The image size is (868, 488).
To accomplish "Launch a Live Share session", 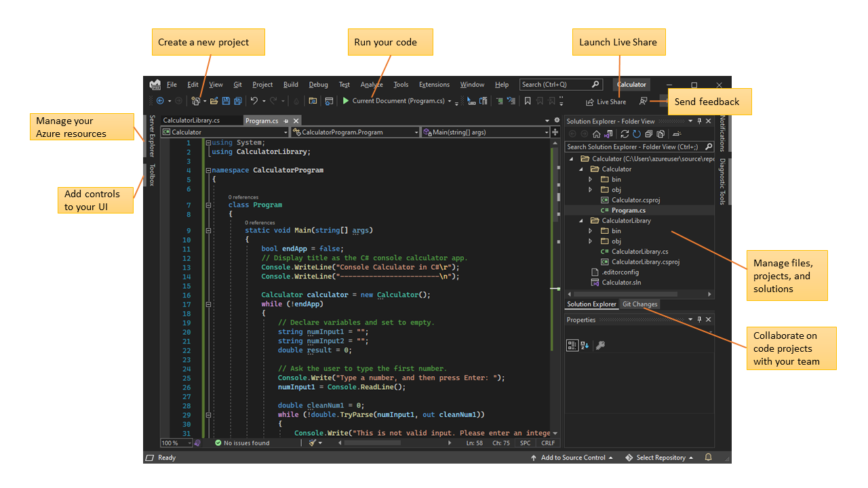I will [x=603, y=101].
